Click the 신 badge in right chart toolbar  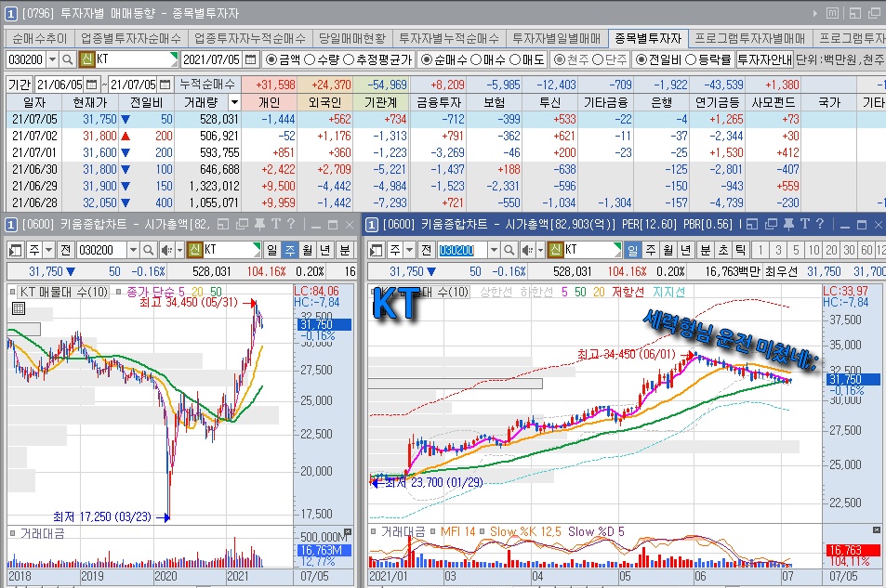(556, 250)
